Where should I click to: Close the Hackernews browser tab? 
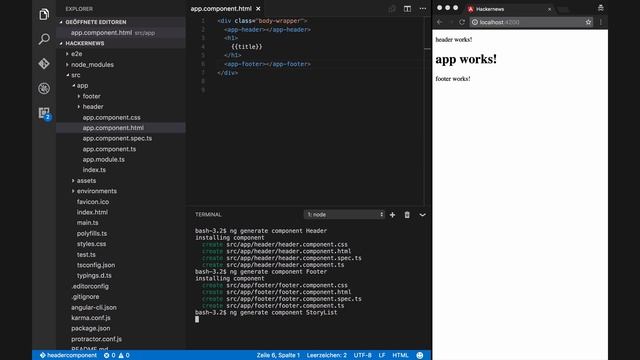tap(549, 9)
